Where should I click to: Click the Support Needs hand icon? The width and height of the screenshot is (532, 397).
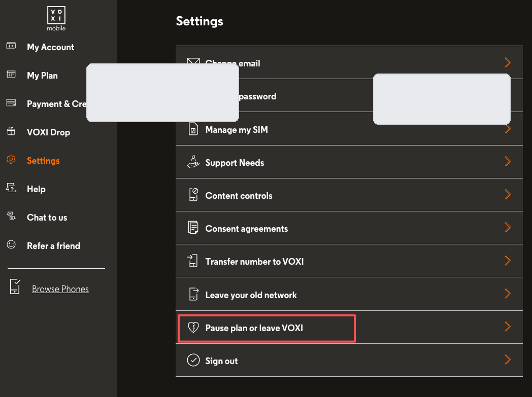(193, 162)
